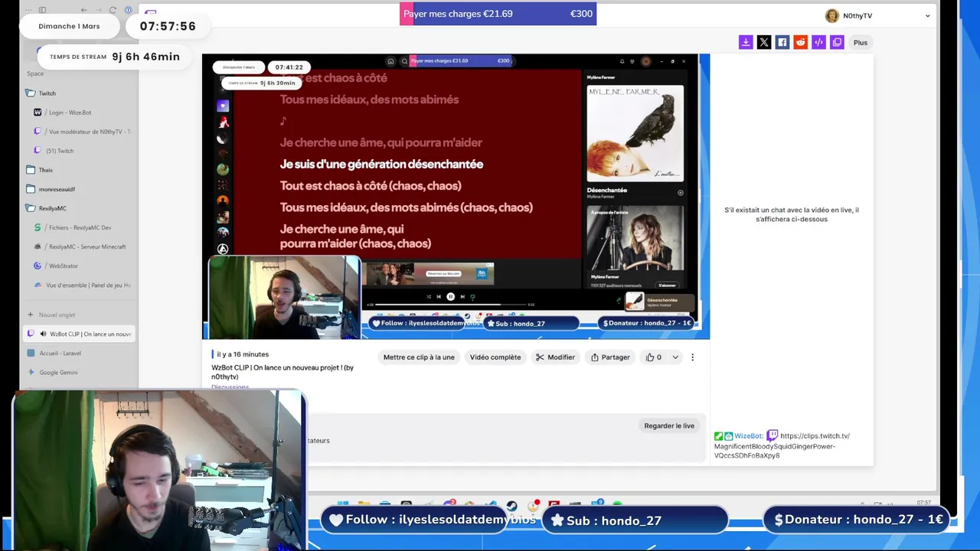Share the clip on X
The image size is (980, 551).
764,42
